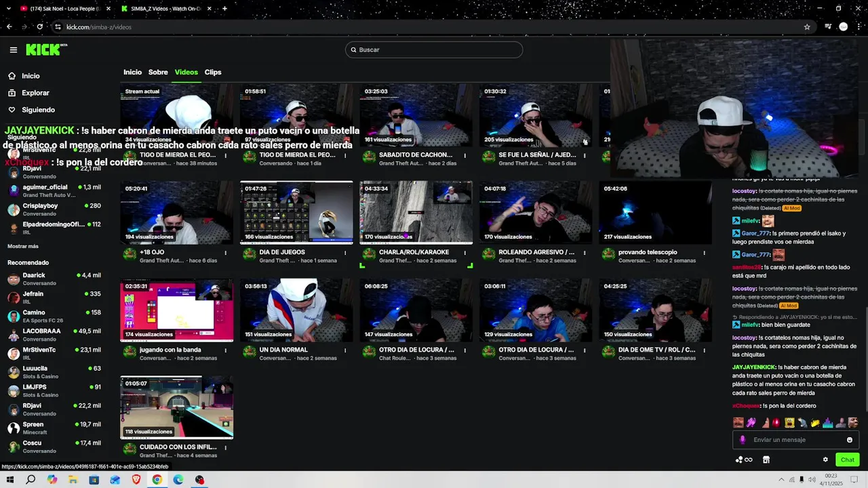Open chat settings gear icon

825,460
